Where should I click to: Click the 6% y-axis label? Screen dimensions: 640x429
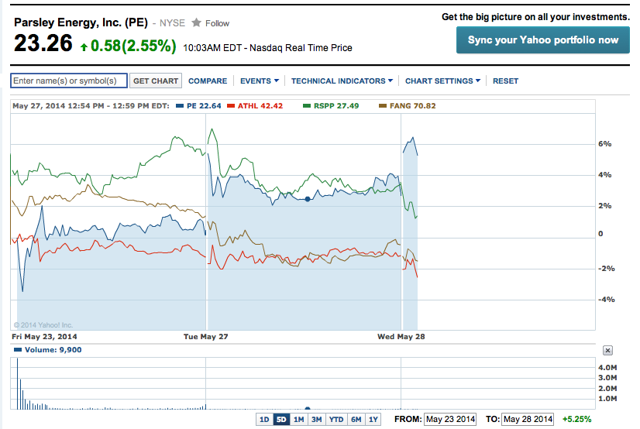coord(605,144)
